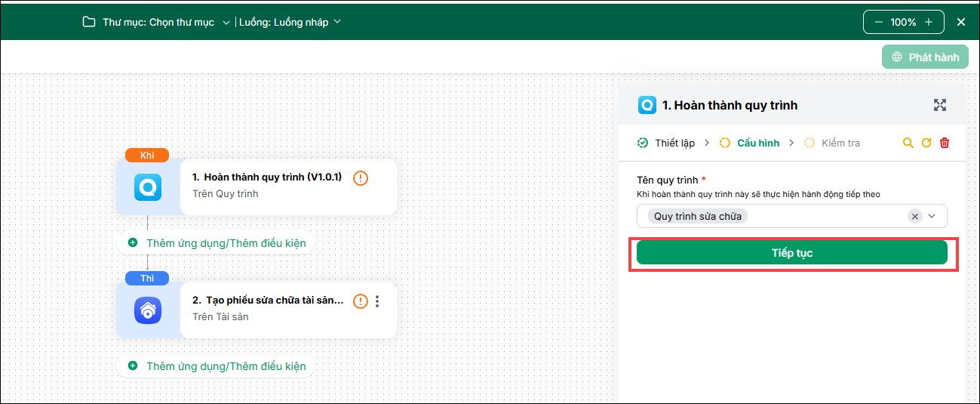
Task: Click the plus icon below node 1
Action: coord(133,243)
